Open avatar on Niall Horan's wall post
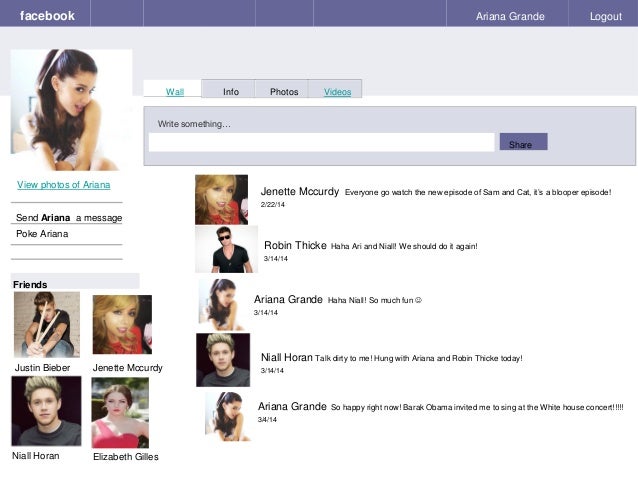Image resolution: width=638 pixels, height=479 pixels. point(223,360)
